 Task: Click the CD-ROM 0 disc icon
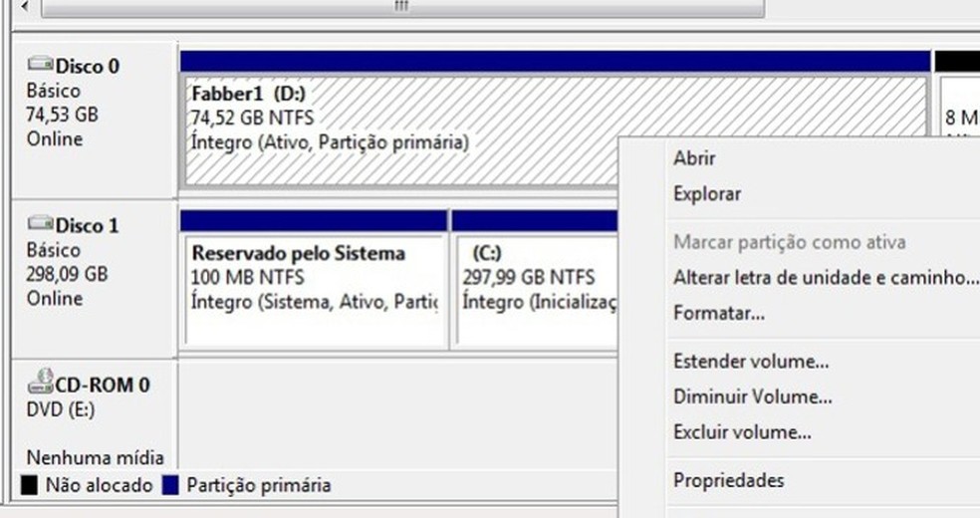tap(41, 382)
